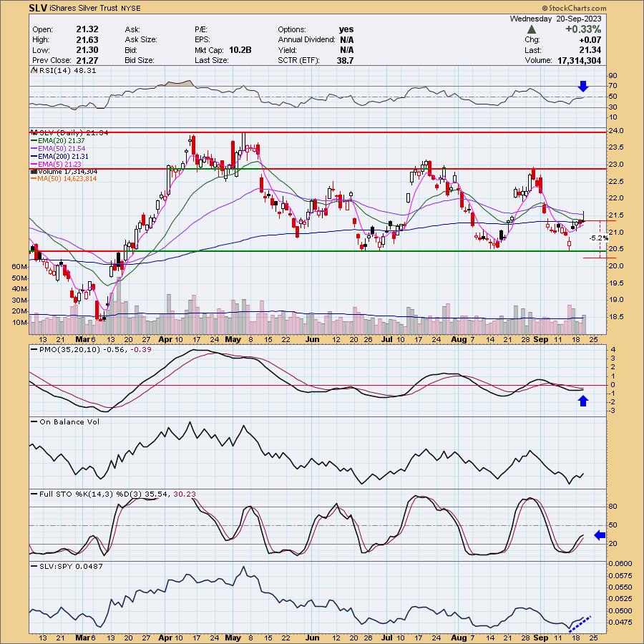Click the +0.33% percent change value

click(x=583, y=29)
